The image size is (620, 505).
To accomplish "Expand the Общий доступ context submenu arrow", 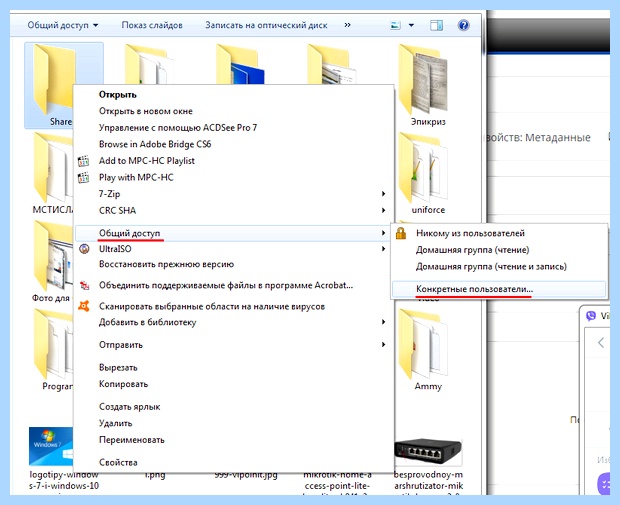I will pyautogui.click(x=383, y=233).
